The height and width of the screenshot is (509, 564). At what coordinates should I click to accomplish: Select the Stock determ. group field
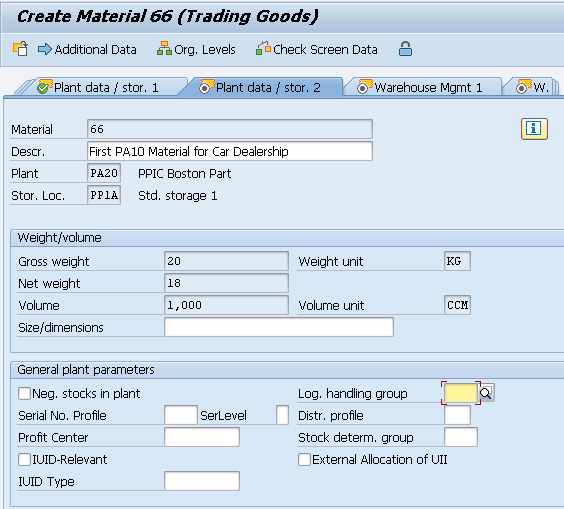click(x=461, y=437)
